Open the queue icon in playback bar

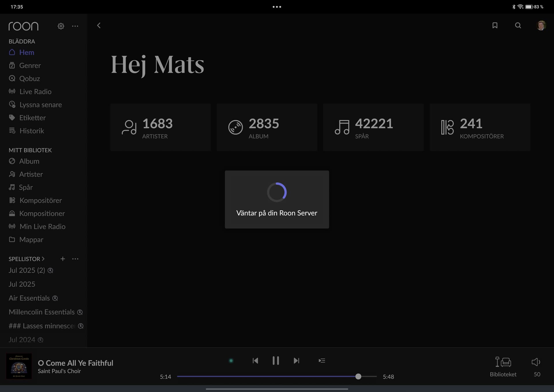pyautogui.click(x=322, y=361)
